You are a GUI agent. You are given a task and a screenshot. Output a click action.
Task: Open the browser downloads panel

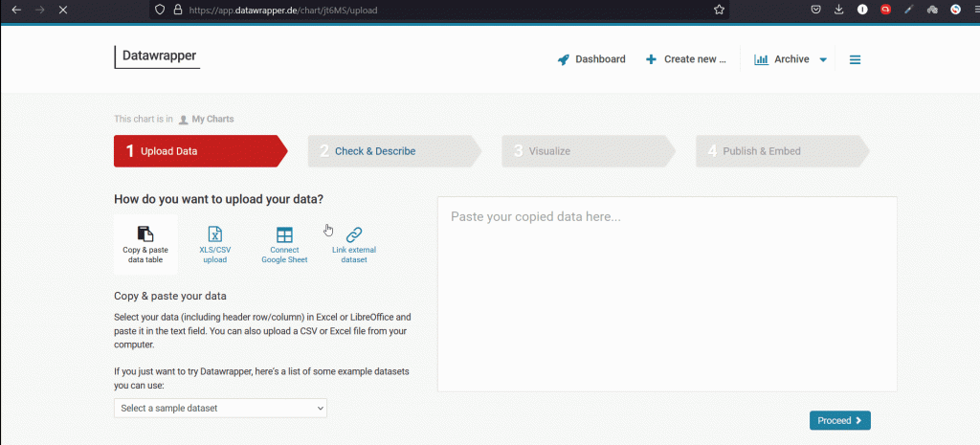(x=839, y=10)
